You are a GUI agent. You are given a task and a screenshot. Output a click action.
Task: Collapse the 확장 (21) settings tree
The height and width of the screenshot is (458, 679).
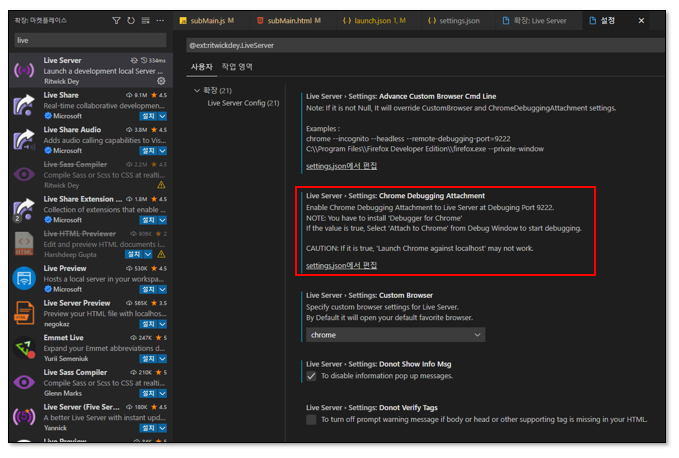tap(197, 90)
